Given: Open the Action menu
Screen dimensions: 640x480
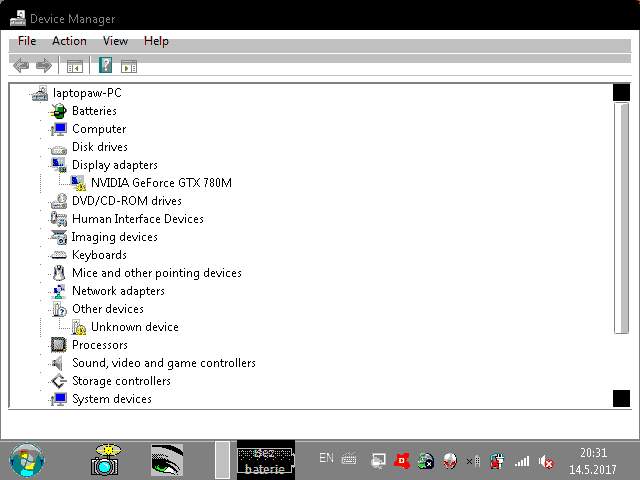Looking at the screenshot, I should coord(69,41).
